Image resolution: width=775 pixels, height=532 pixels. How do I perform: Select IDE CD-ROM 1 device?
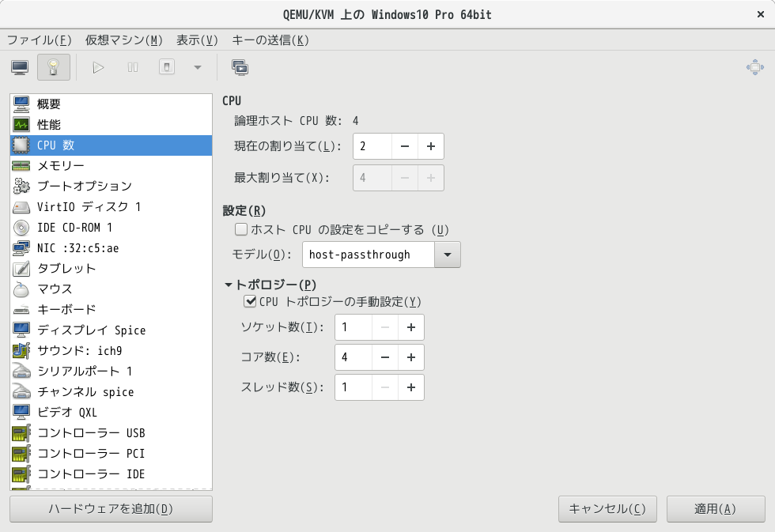112,227
